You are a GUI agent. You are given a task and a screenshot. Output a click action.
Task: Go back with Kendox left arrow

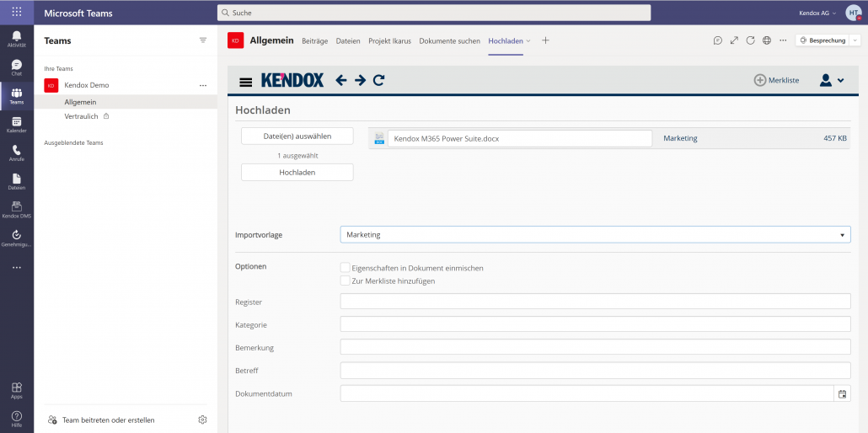341,80
